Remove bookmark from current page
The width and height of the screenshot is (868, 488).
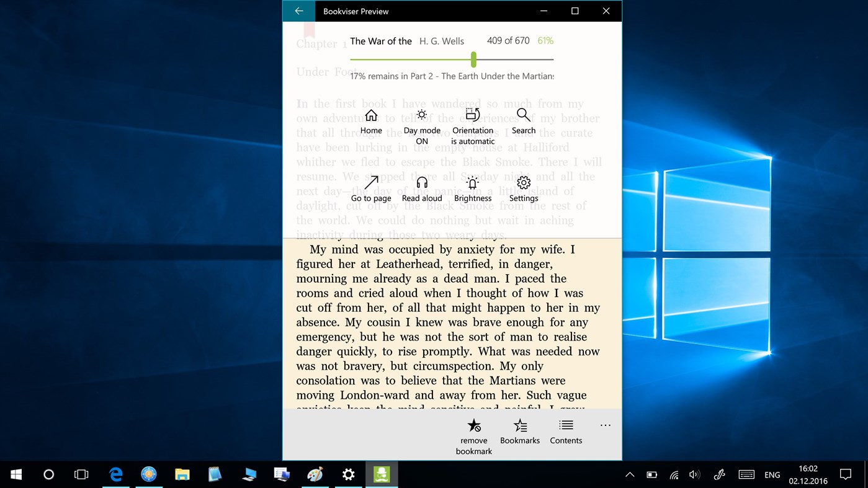click(x=473, y=431)
